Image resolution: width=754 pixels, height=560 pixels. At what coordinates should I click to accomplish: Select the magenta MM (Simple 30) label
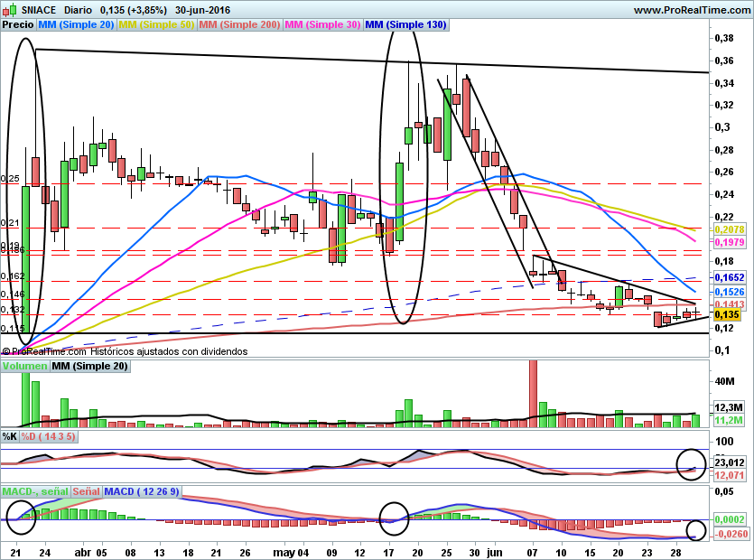click(322, 25)
